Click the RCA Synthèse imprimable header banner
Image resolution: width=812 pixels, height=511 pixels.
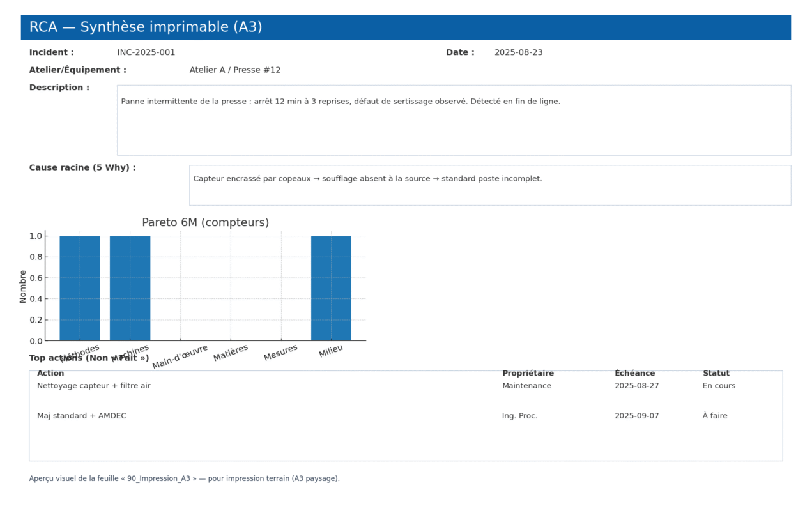(x=406, y=27)
